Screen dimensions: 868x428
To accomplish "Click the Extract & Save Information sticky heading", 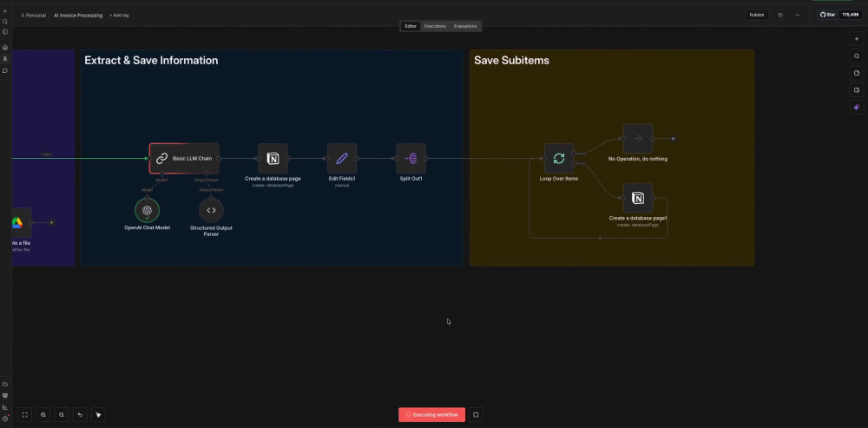I will (x=151, y=61).
